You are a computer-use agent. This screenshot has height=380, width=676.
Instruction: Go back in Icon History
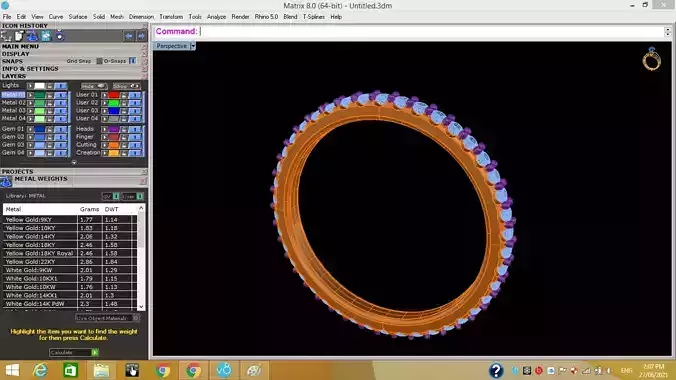pos(129,36)
